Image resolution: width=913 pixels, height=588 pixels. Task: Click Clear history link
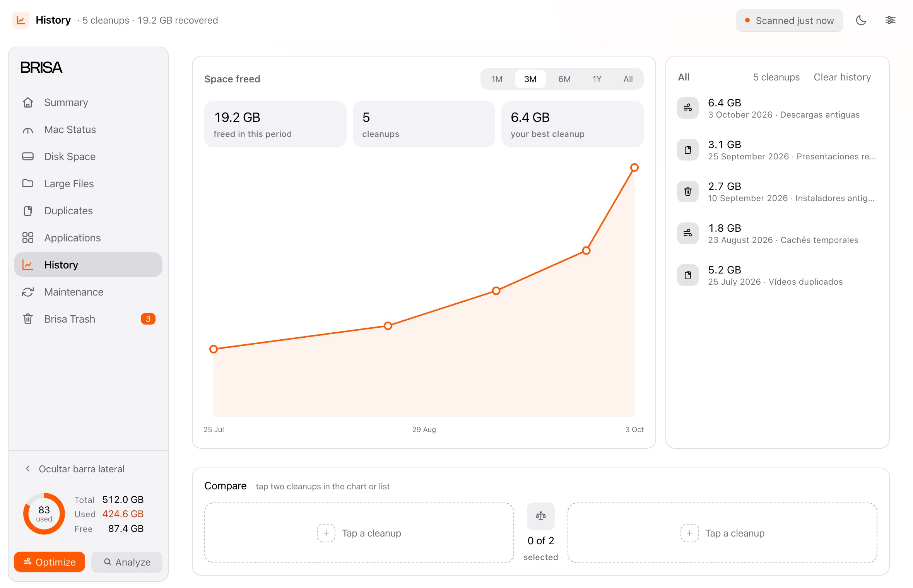click(842, 77)
